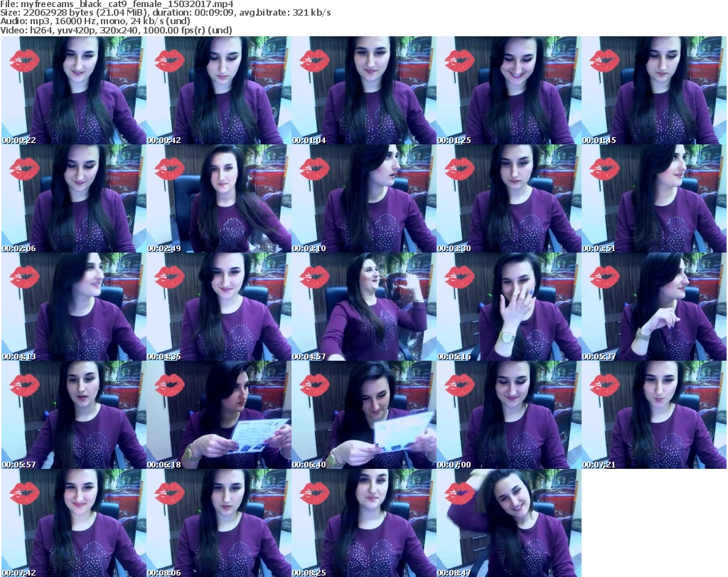This screenshot has height=577, width=728.
Task: Choose the 00:08:25 thumbnail
Action: click(363, 523)
